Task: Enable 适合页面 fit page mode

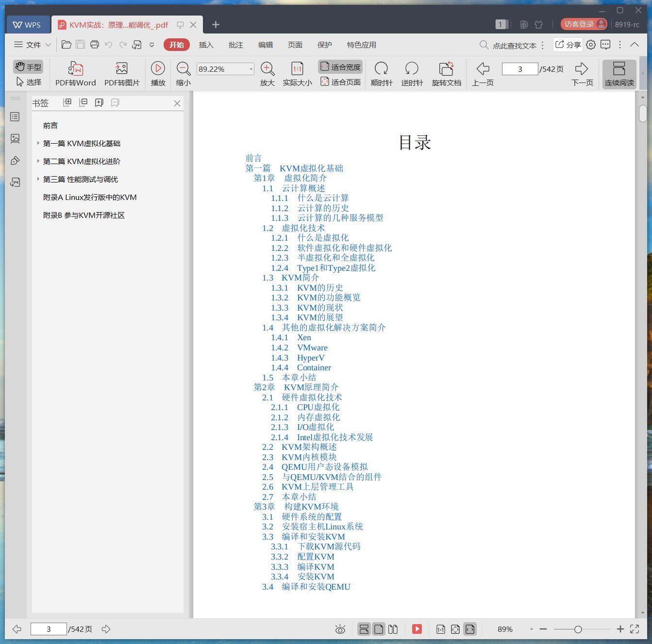Action: [x=340, y=82]
